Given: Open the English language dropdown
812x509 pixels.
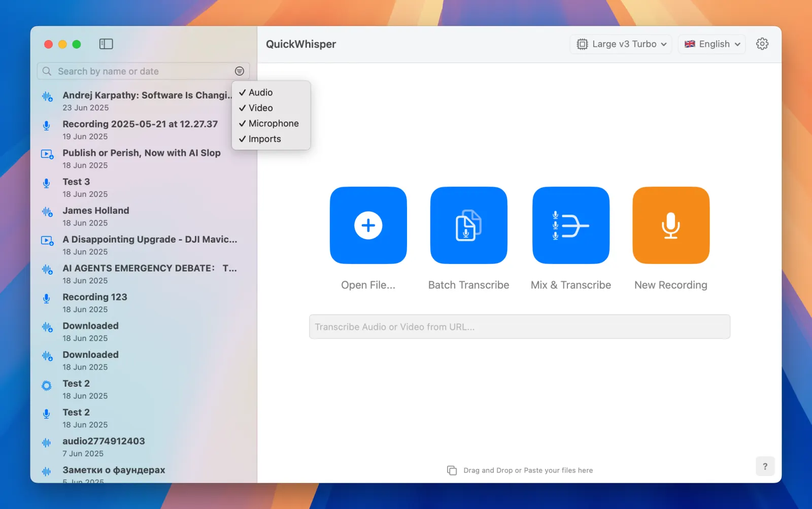Looking at the screenshot, I should (x=712, y=44).
